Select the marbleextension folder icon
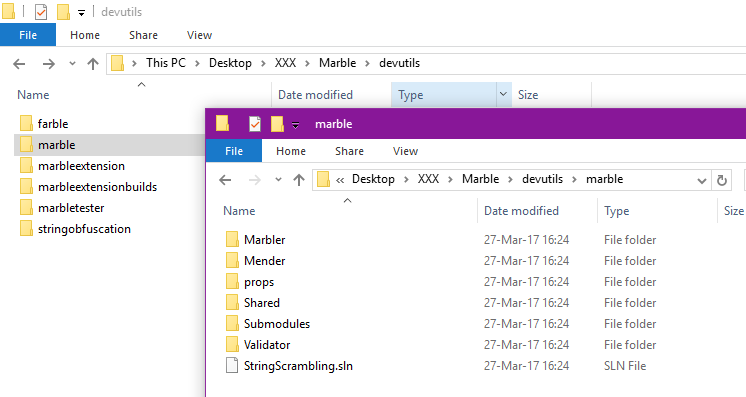Viewport: 746px width, 397px height. [26, 166]
